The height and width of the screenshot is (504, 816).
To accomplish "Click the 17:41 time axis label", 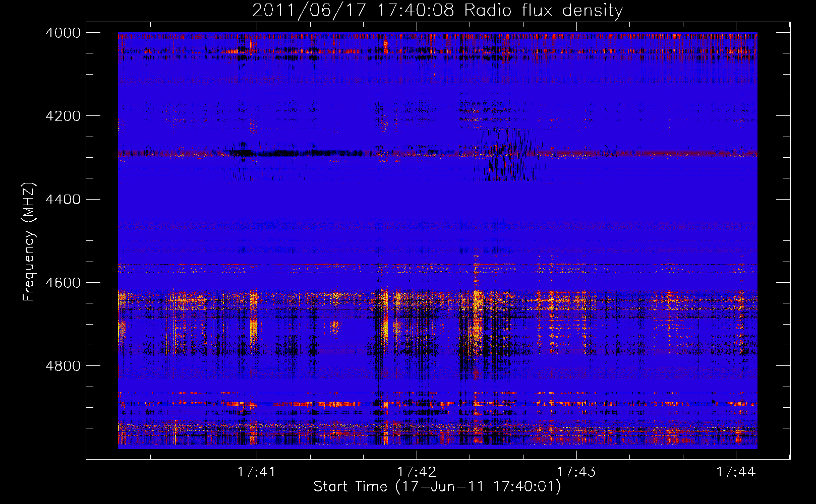I will tap(257, 472).
